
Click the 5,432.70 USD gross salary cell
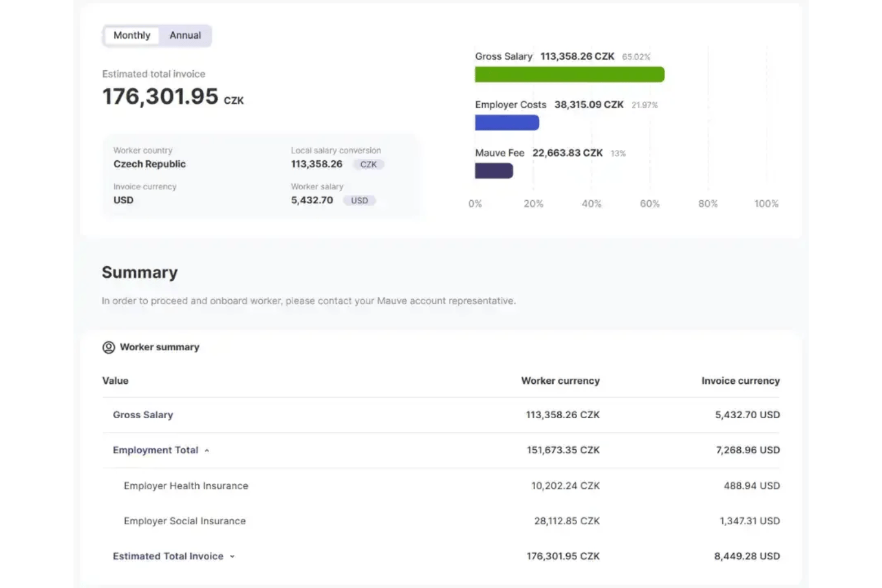tap(747, 415)
